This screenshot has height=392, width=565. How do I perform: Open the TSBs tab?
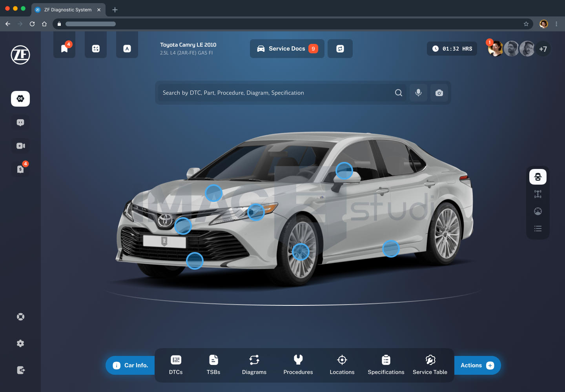pyautogui.click(x=213, y=365)
